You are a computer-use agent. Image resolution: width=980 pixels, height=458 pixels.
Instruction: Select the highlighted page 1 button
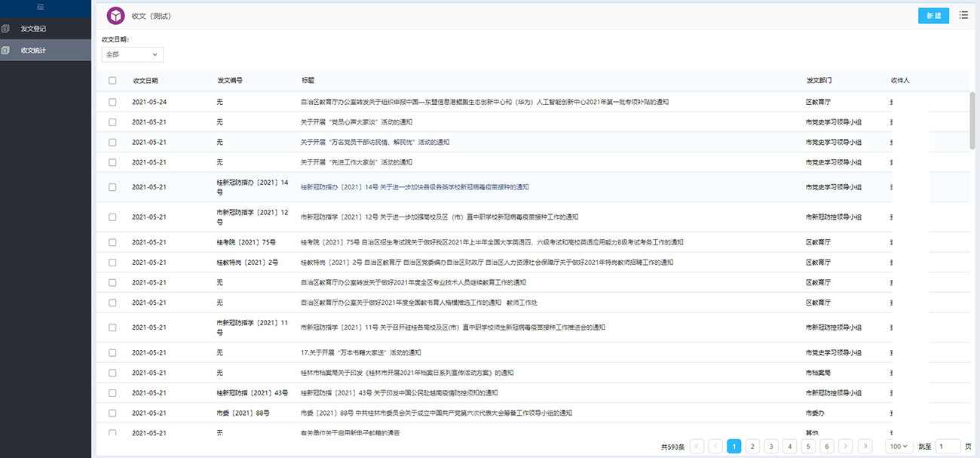click(734, 446)
